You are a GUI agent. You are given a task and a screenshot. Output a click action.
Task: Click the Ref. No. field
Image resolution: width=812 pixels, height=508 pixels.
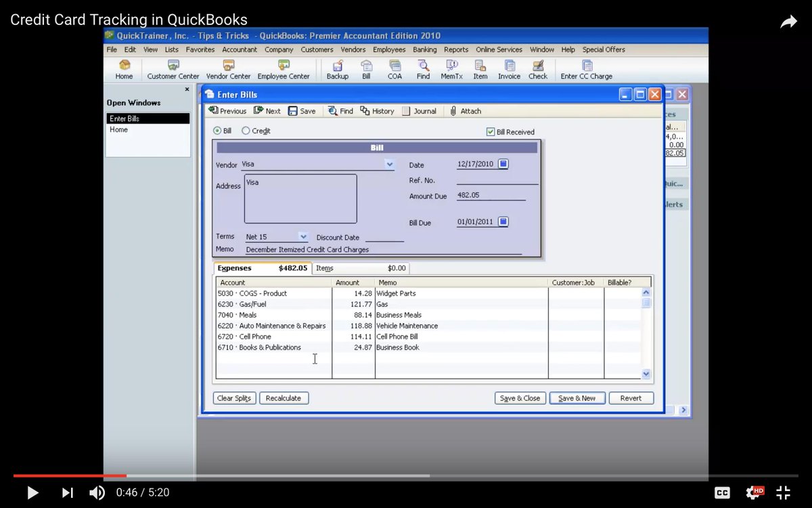point(497,180)
